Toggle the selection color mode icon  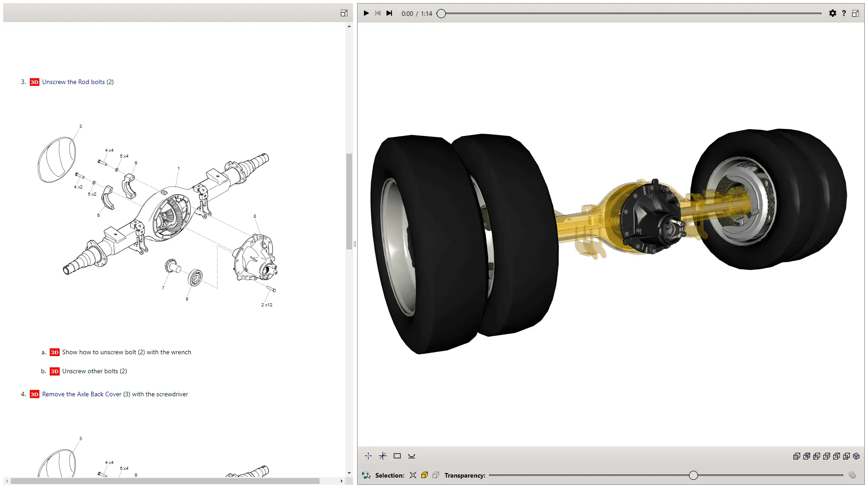pos(365,475)
